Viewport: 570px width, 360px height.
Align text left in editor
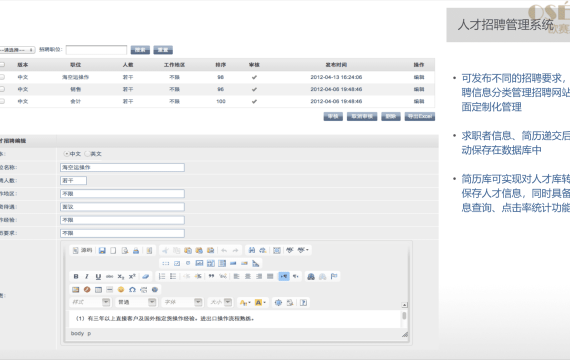pos(236,276)
